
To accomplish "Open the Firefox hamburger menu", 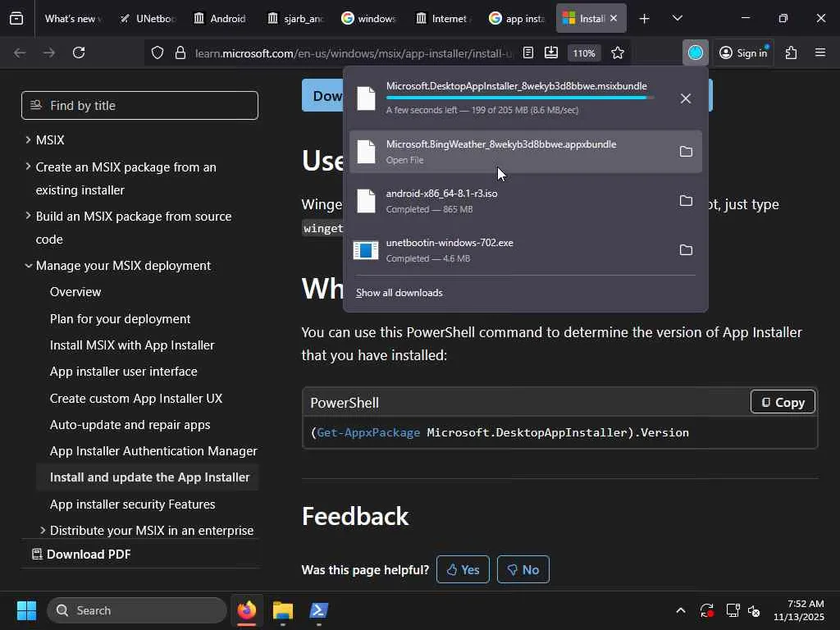I will click(820, 52).
